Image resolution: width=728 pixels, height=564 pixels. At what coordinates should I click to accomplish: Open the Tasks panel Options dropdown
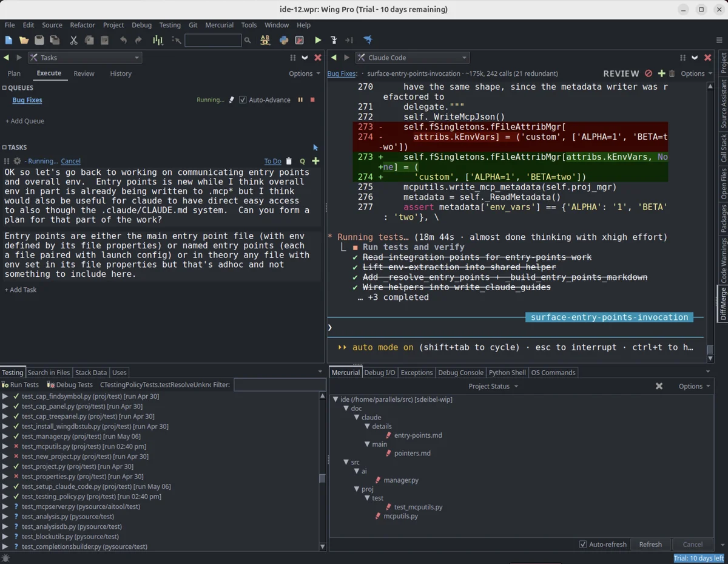pos(305,73)
